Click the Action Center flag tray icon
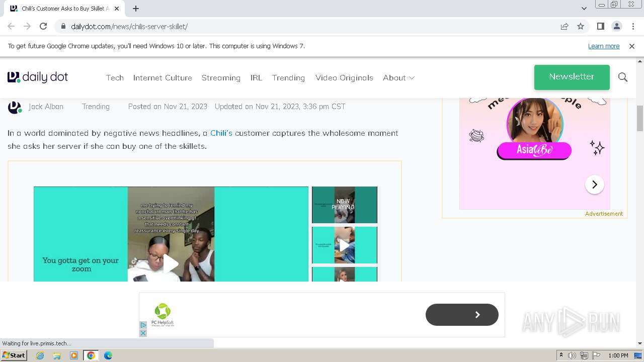Viewport: 644px width, 362px height. click(x=596, y=355)
